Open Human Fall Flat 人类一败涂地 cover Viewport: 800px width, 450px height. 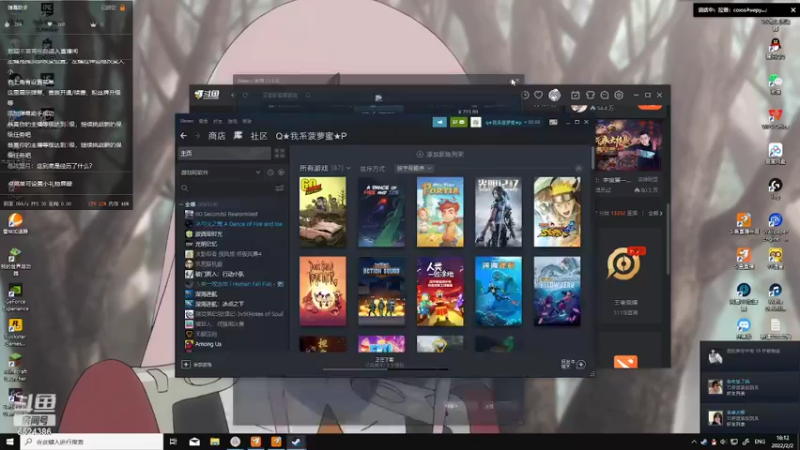[x=440, y=291]
